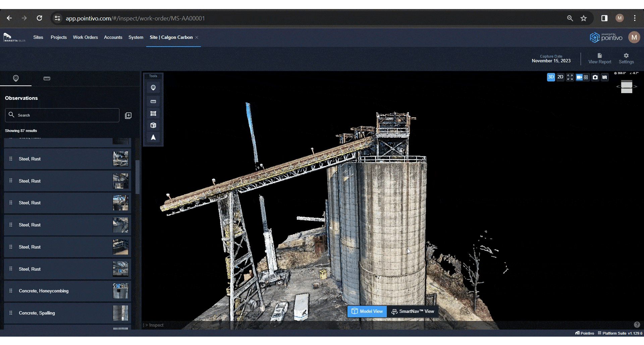Open the Work Orders menu
Image resolution: width=644 pixels, height=345 pixels.
(85, 38)
